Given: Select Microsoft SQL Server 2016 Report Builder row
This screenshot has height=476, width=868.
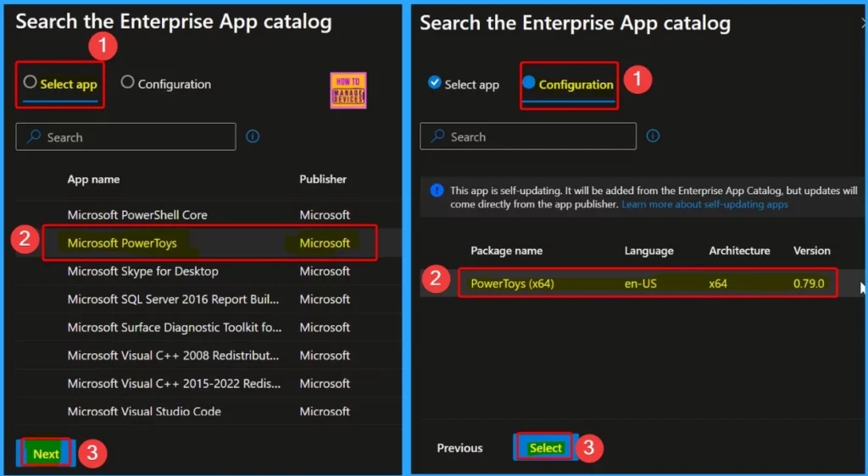Looking at the screenshot, I should point(209,299).
